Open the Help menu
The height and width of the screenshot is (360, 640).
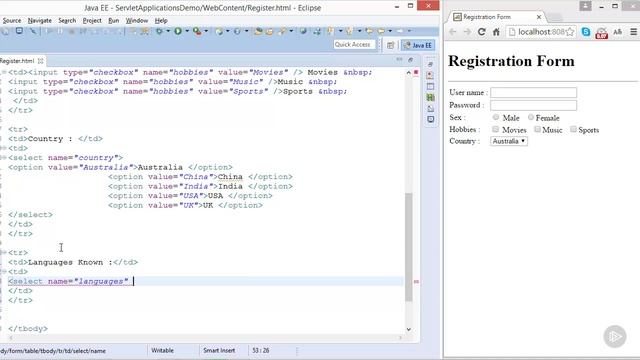click(x=161, y=20)
